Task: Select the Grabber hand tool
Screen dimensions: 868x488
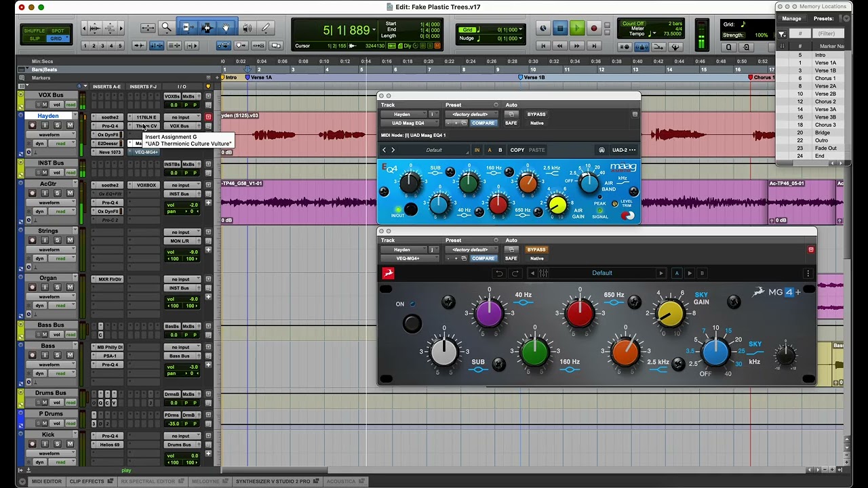Action: pyautogui.click(x=226, y=28)
